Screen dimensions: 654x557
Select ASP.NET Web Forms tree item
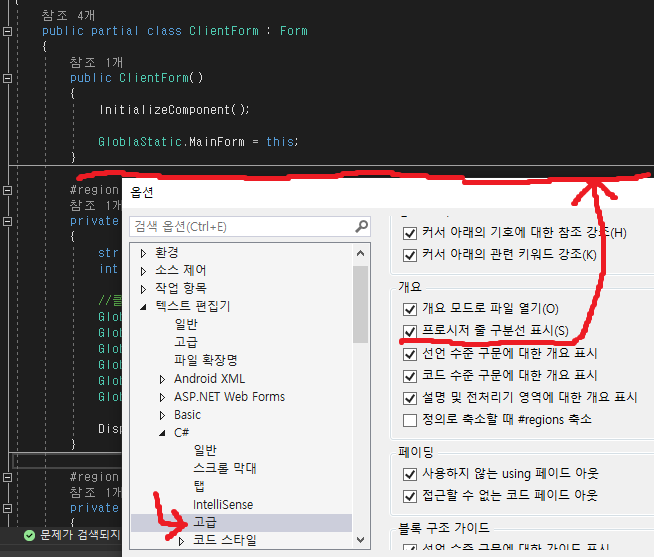(229, 396)
